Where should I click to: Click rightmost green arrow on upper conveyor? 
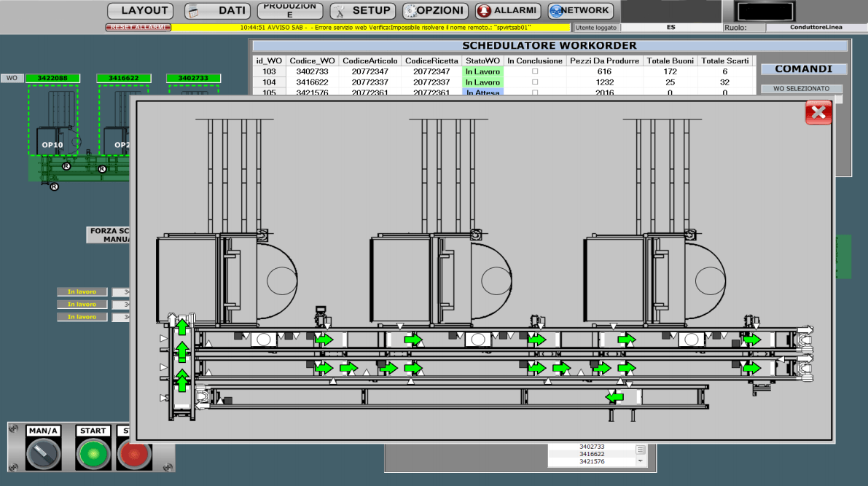point(751,340)
